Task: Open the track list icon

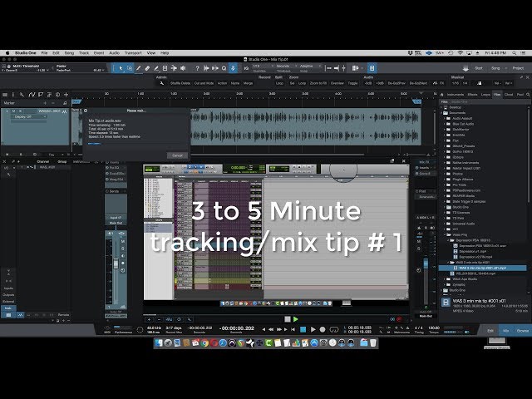Action: pyautogui.click(x=5, y=95)
